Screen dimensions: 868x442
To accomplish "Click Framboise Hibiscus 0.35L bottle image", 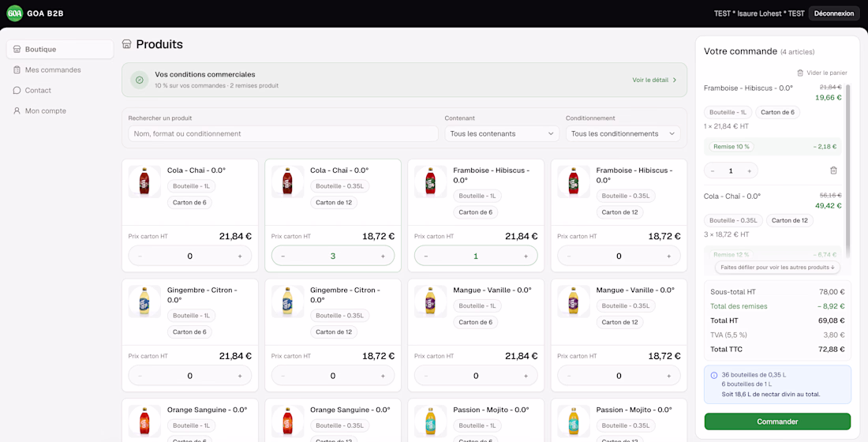I will pos(574,182).
